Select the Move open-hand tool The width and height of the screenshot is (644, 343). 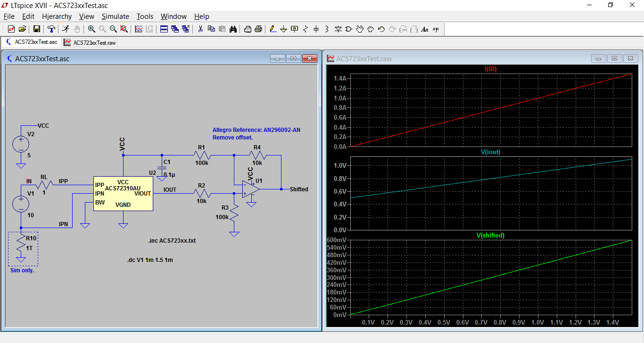(360, 29)
